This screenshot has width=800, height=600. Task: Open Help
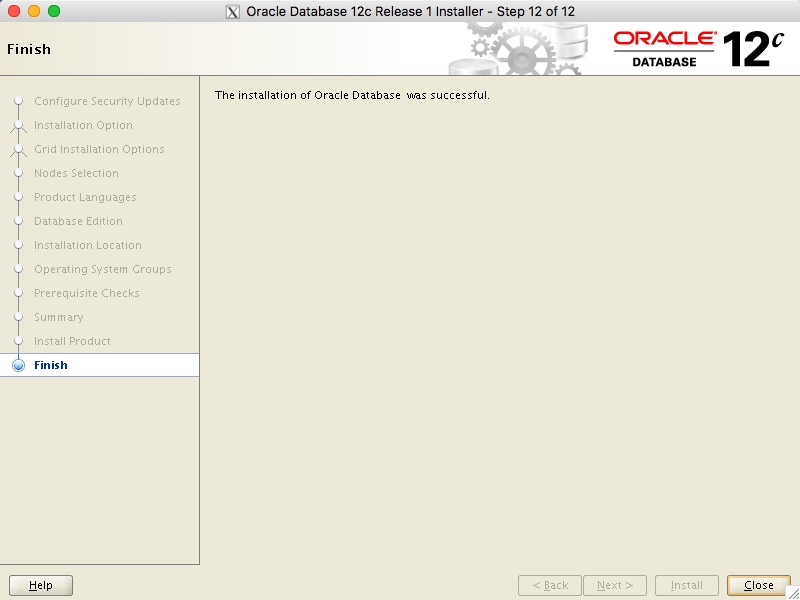(41, 585)
